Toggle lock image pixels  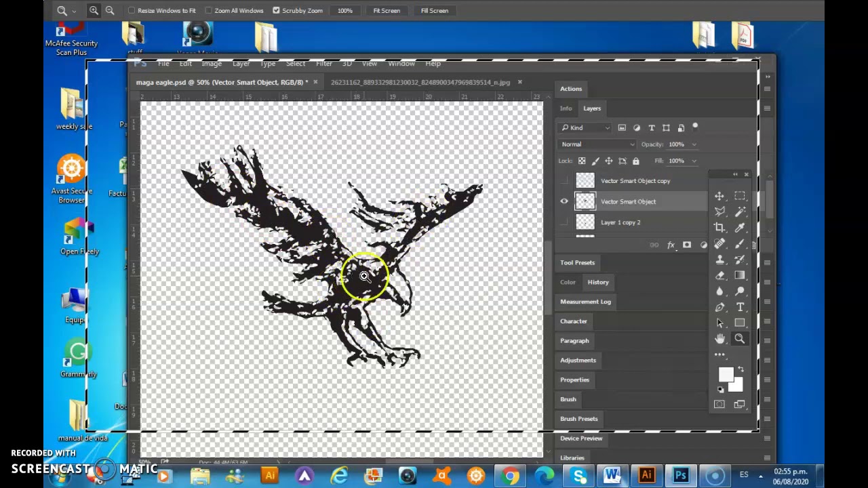[595, 161]
